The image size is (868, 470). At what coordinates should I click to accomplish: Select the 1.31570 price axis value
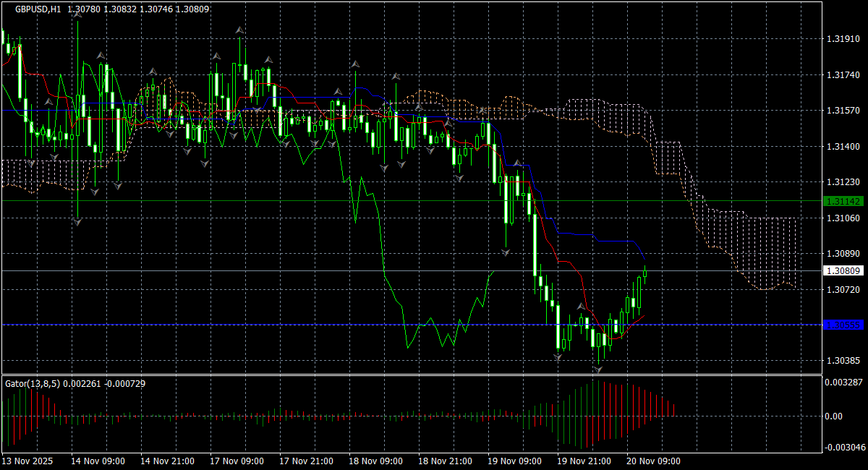[x=842, y=111]
